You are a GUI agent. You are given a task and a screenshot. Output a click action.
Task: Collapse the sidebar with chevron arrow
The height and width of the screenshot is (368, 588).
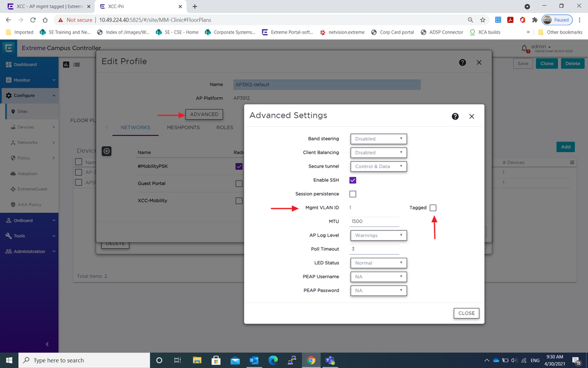[x=47, y=344]
